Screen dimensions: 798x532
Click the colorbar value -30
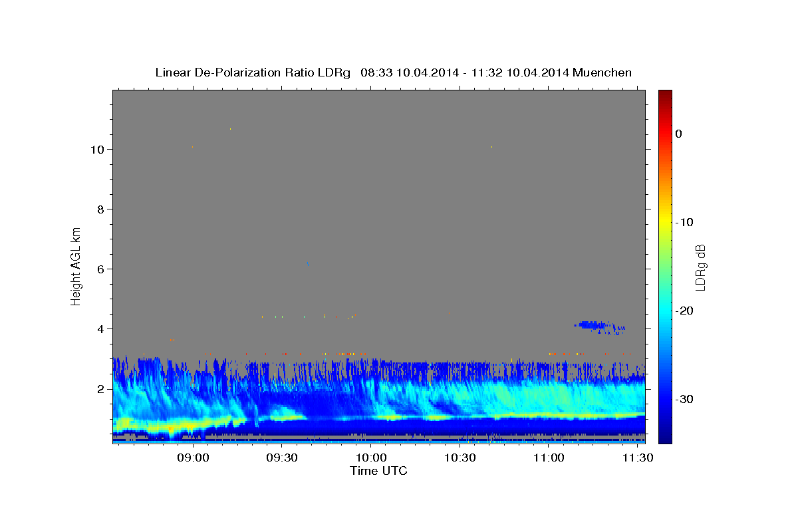685,399
